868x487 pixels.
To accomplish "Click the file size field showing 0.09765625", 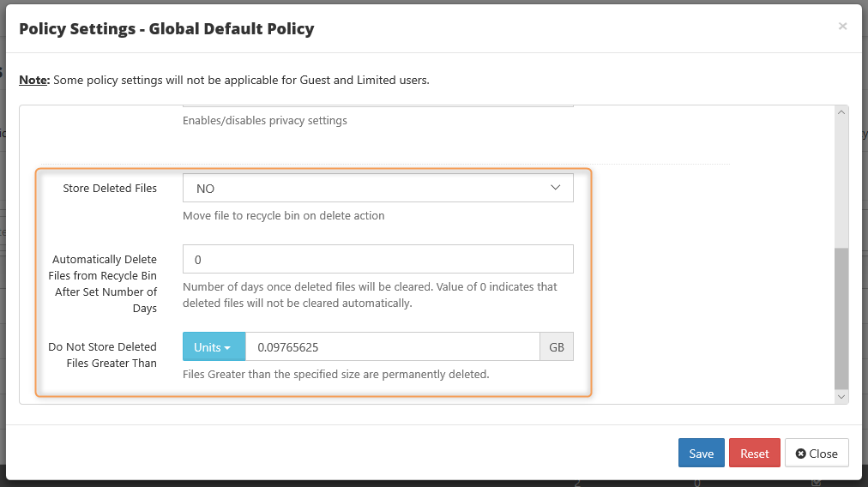I will tap(393, 347).
